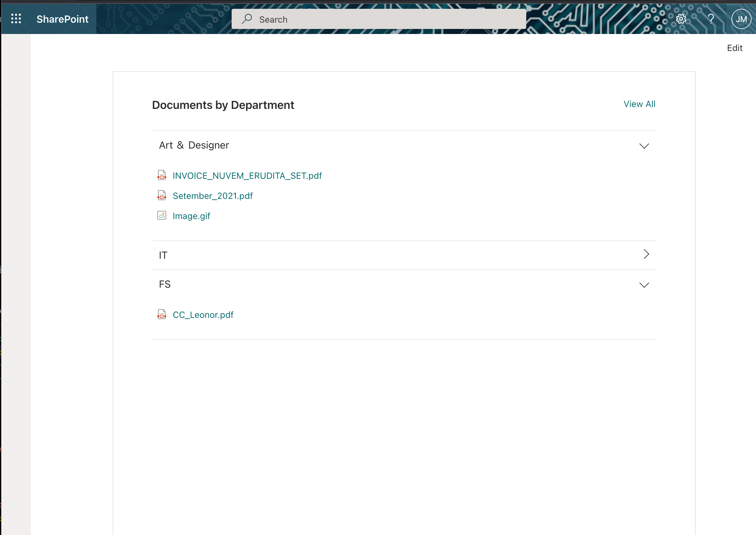Click the Settings gear icon

click(x=681, y=19)
